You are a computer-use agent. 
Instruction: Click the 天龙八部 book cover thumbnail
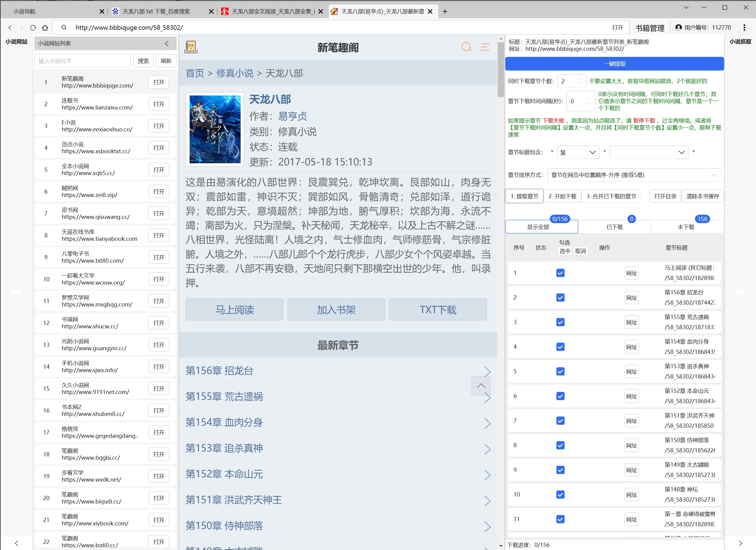tap(215, 130)
